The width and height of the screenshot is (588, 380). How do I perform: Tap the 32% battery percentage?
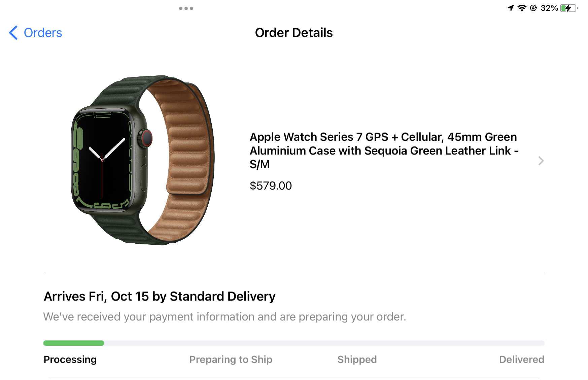point(549,8)
